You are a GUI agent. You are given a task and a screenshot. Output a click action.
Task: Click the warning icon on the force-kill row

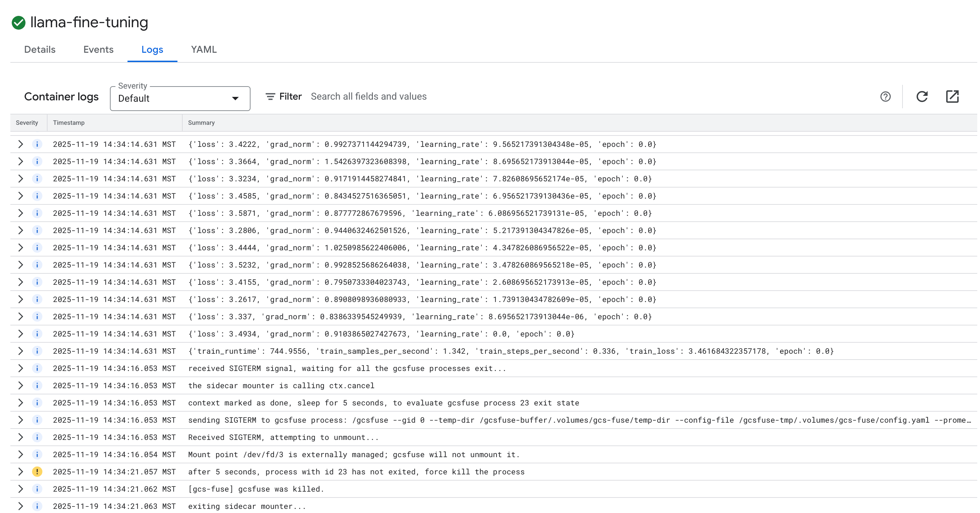37,472
